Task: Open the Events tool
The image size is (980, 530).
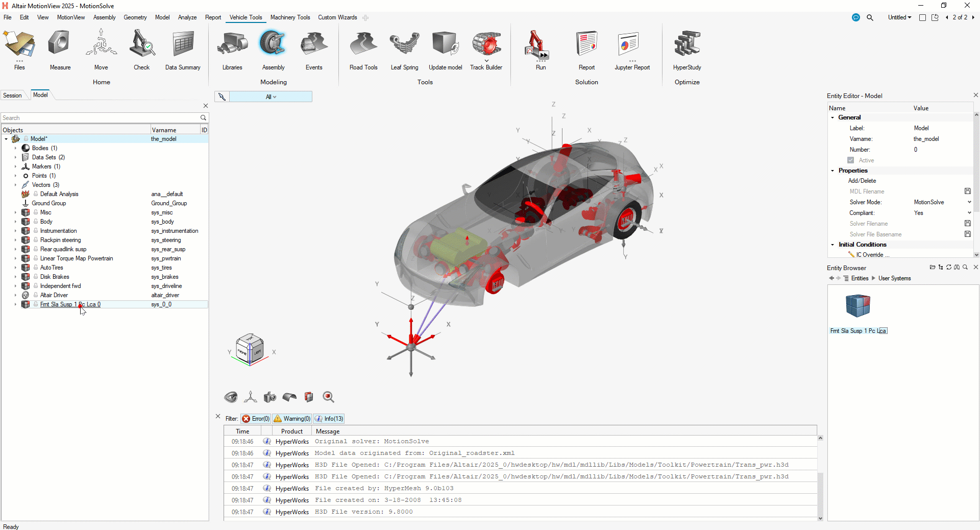Action: click(x=314, y=50)
